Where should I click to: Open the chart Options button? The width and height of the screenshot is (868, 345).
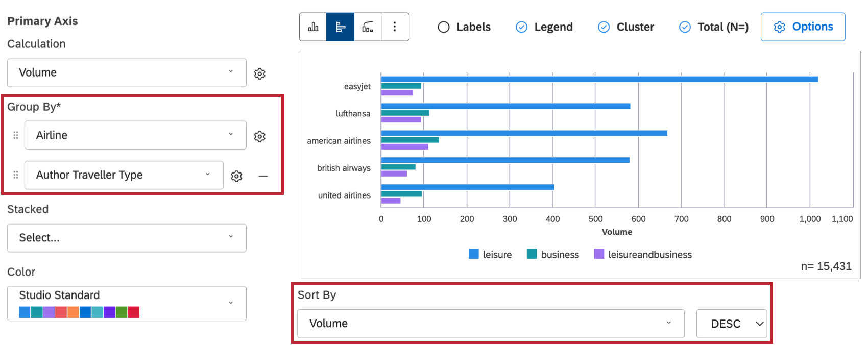coord(803,27)
